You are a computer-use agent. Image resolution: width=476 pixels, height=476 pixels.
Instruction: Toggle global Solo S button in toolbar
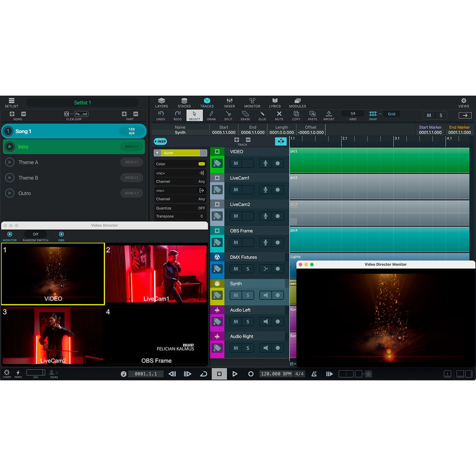[x=441, y=115]
